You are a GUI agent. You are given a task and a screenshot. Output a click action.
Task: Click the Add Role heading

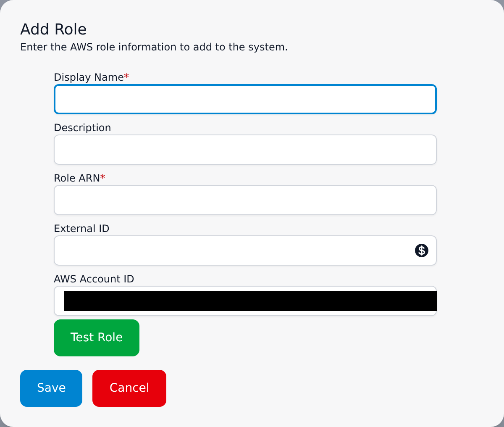pos(53,29)
